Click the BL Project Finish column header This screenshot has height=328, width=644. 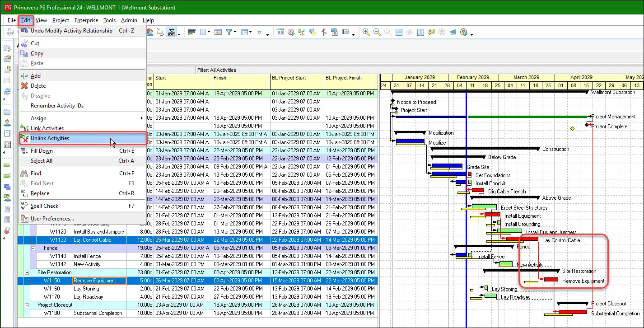pos(350,82)
